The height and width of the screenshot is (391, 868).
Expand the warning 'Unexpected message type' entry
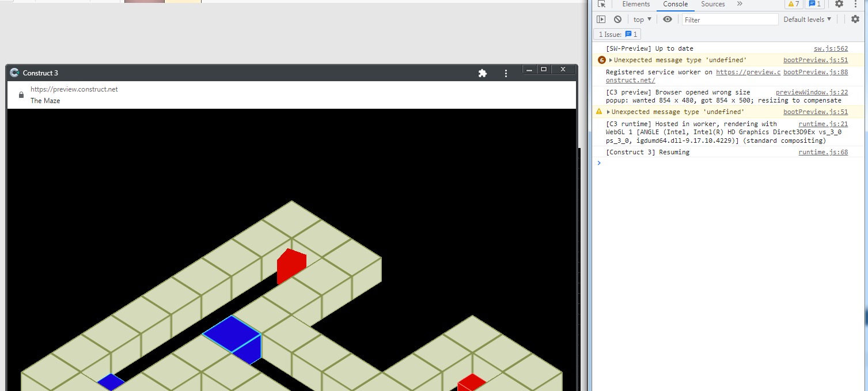point(608,112)
